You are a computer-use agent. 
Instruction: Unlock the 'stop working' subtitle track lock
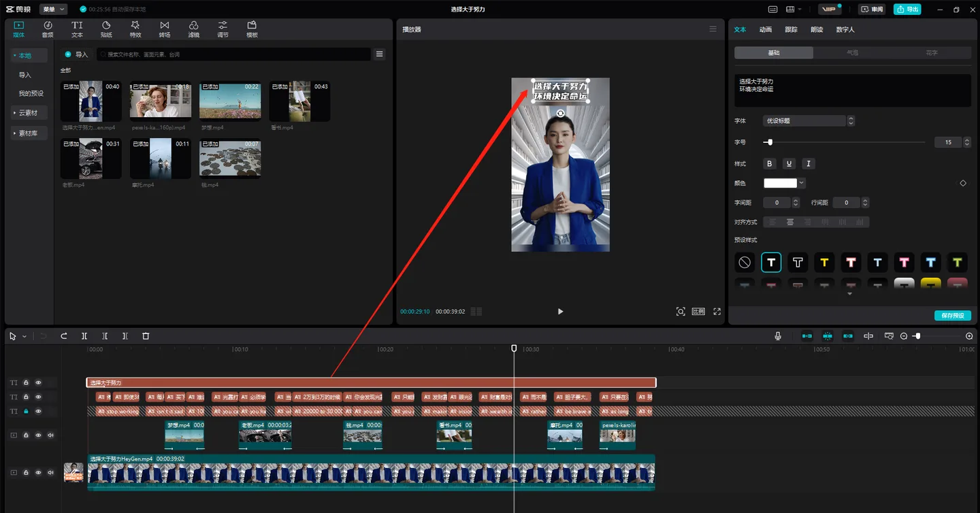(26, 411)
